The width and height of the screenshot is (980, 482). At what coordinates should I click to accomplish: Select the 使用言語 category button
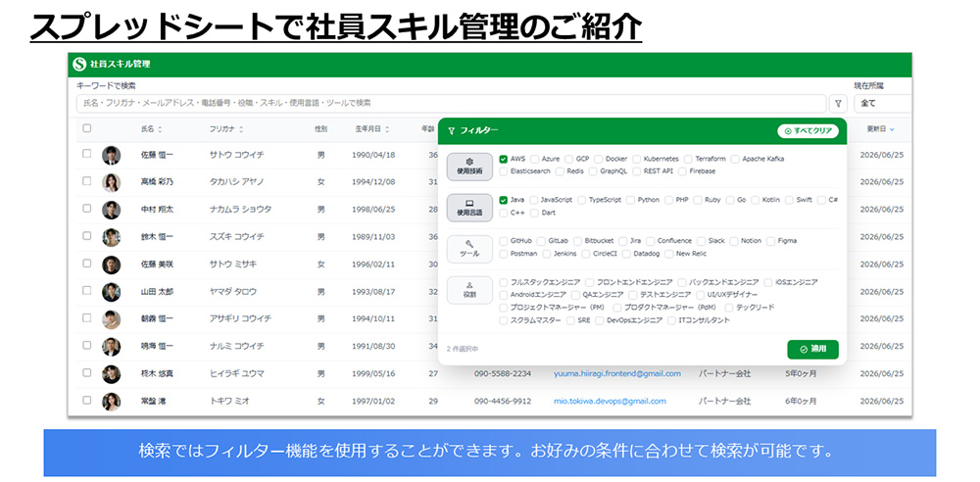(x=469, y=208)
